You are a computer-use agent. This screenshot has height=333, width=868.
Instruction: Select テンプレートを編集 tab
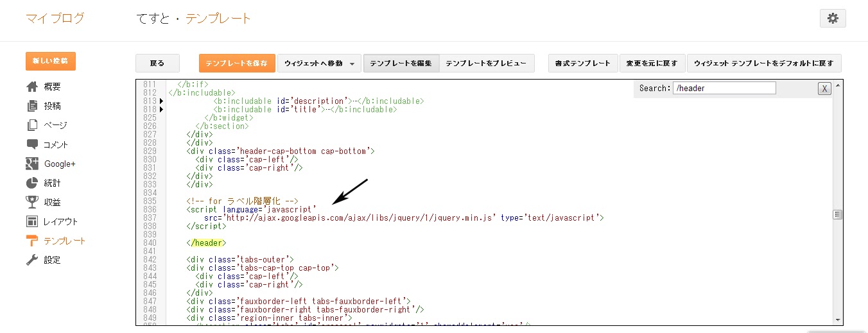401,63
